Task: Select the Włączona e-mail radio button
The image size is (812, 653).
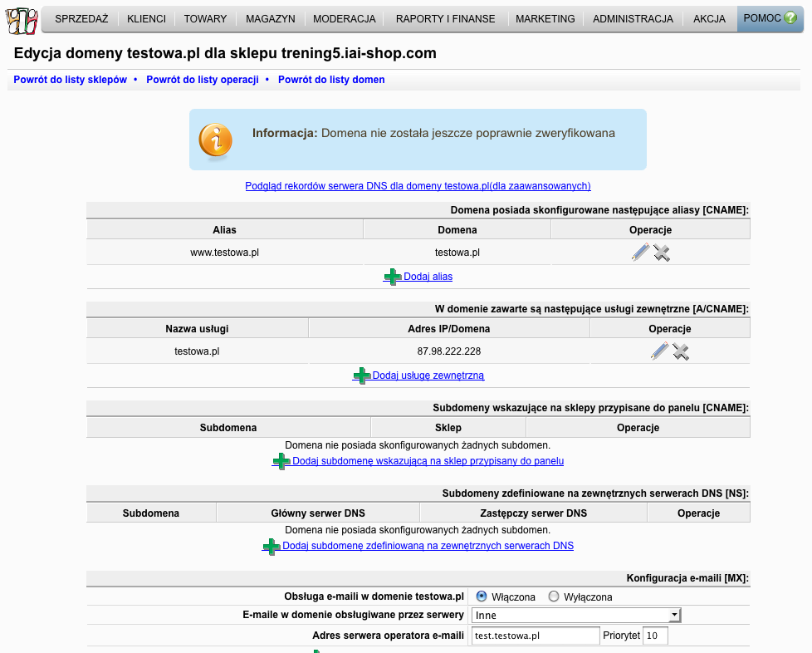Action: [x=481, y=596]
